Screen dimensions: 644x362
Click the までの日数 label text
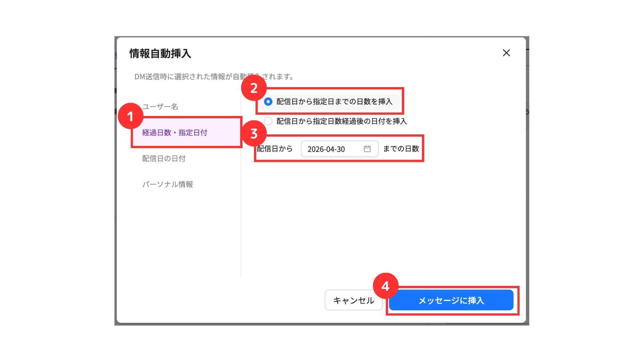[x=401, y=149]
